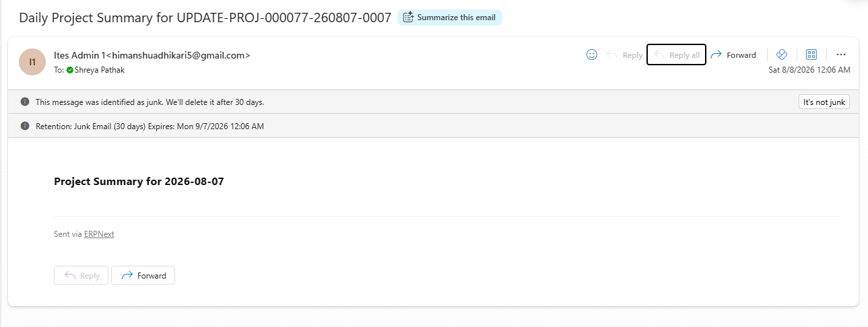Click the Forward button below the message body
868x327 pixels.
pos(143,275)
